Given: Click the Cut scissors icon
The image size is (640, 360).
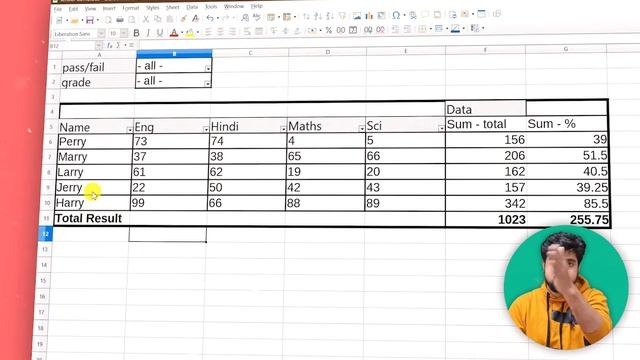Looking at the screenshot, I should click(145, 19).
